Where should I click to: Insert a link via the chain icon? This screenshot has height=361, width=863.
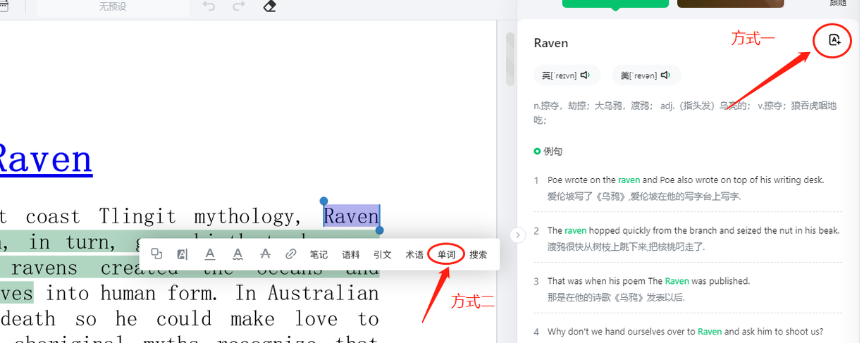[291, 254]
